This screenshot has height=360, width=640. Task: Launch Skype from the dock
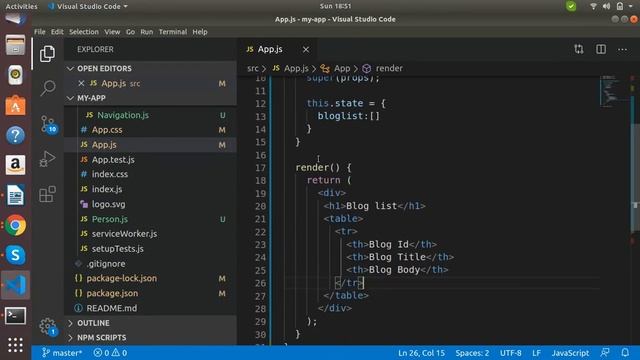pyautogui.click(x=16, y=255)
